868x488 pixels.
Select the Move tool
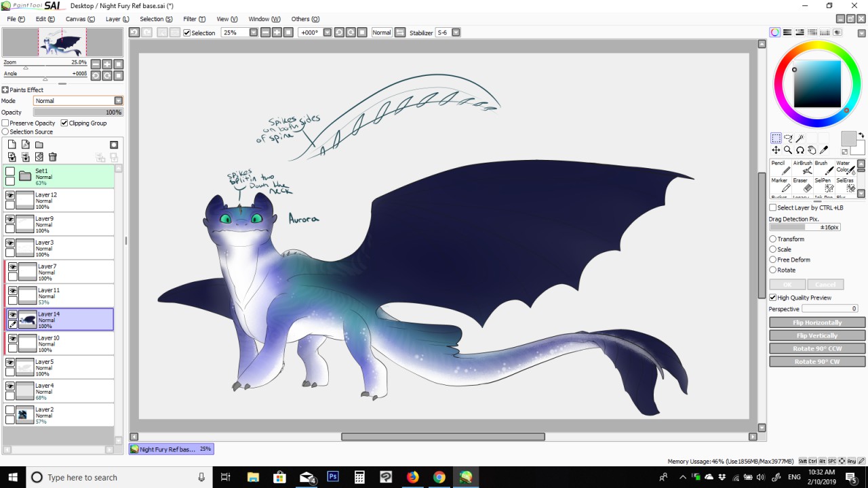tap(776, 150)
